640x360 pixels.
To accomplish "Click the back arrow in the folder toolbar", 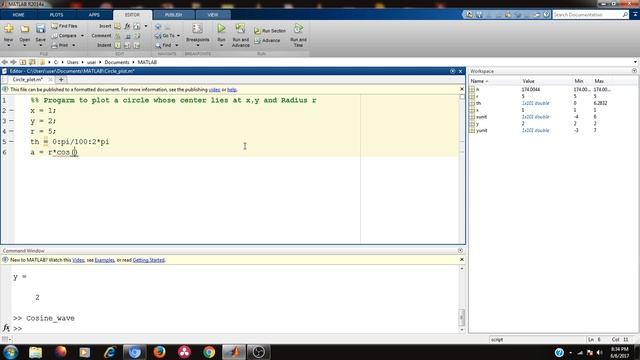I will coord(4,62).
